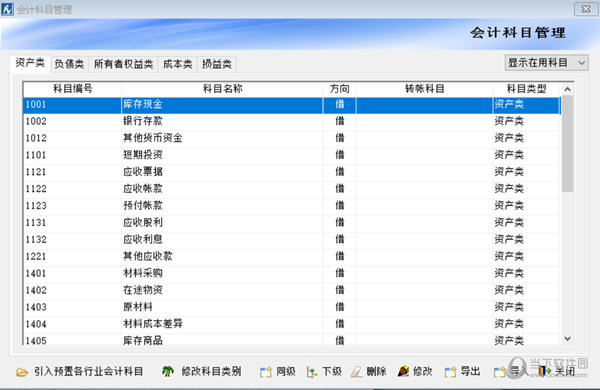Click 资产类 in the 1132 row

click(509, 239)
